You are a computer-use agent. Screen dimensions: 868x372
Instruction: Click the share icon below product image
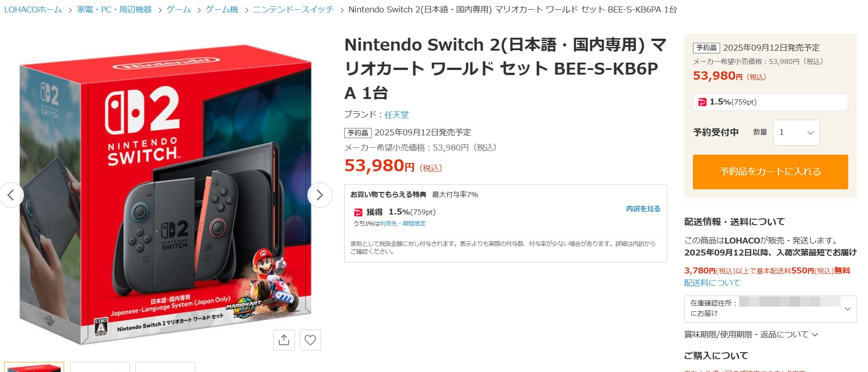pyautogui.click(x=284, y=340)
